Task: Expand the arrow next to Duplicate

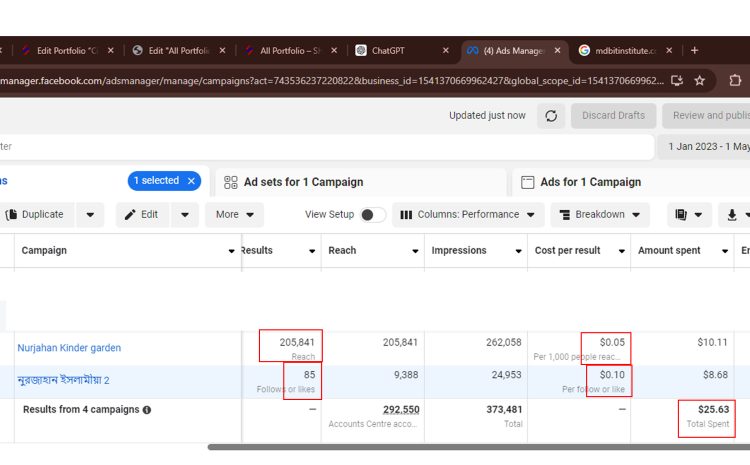Action: [x=90, y=214]
